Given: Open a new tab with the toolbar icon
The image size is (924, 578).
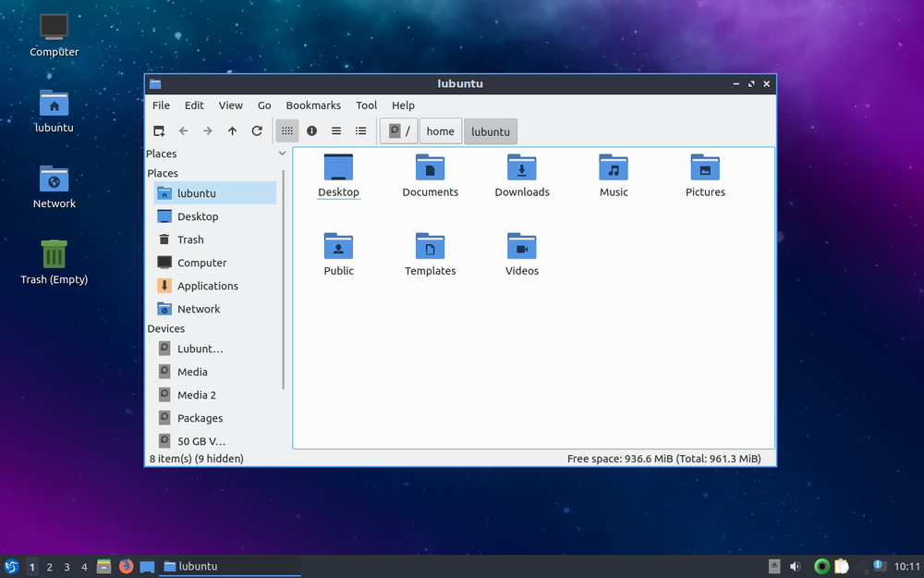Looking at the screenshot, I should [x=158, y=130].
